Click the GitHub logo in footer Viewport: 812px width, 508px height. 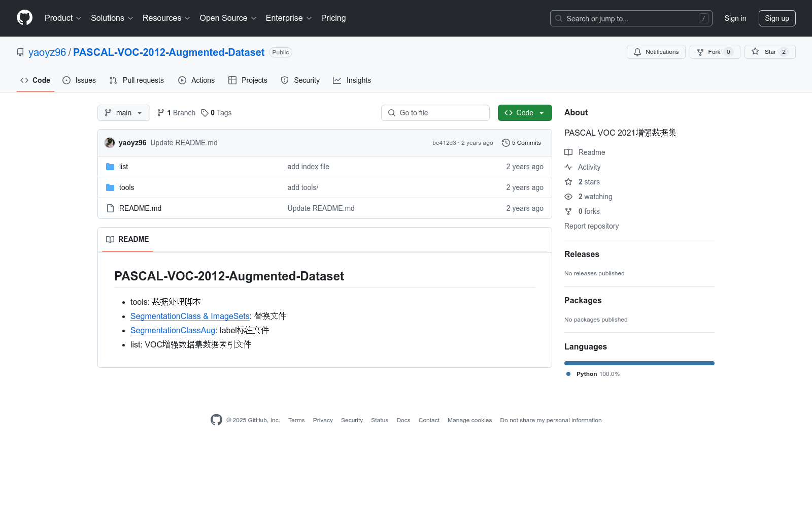click(x=216, y=420)
